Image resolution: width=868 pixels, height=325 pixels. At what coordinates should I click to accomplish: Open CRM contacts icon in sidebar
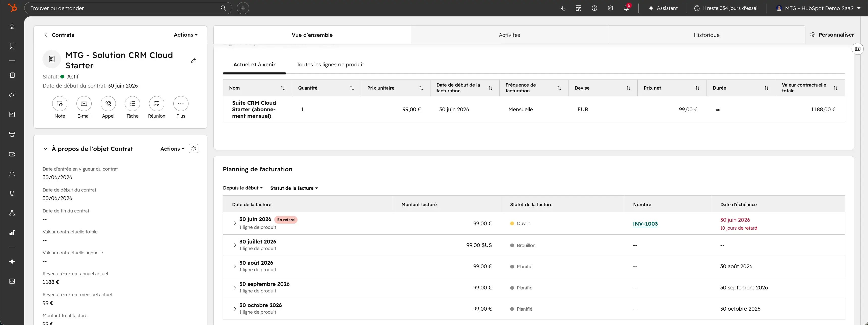[12, 75]
